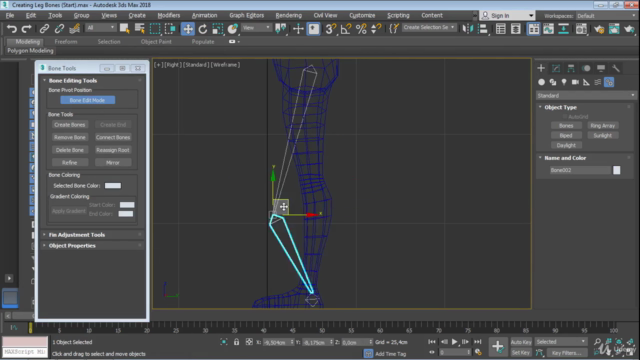The image size is (640, 360).
Task: Activate Select and Rotate tool
Action: [x=202, y=29]
